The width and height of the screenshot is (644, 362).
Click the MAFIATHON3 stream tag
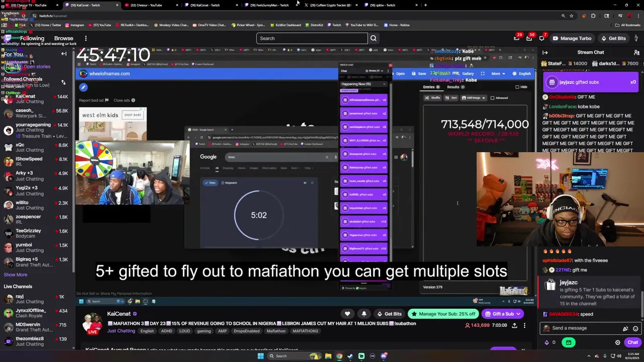pyautogui.click(x=305, y=331)
